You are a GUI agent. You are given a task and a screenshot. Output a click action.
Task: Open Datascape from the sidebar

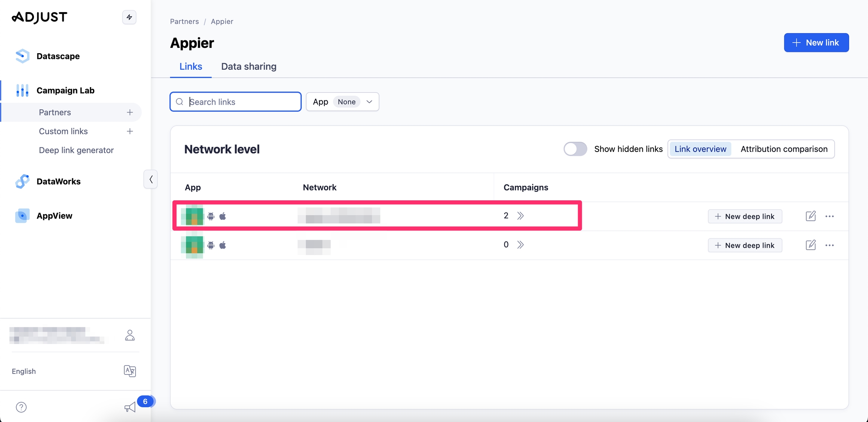point(58,56)
